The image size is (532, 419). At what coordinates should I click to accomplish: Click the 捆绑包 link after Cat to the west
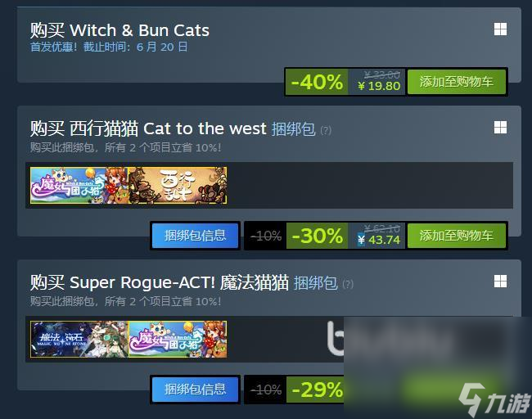pyautogui.click(x=294, y=129)
